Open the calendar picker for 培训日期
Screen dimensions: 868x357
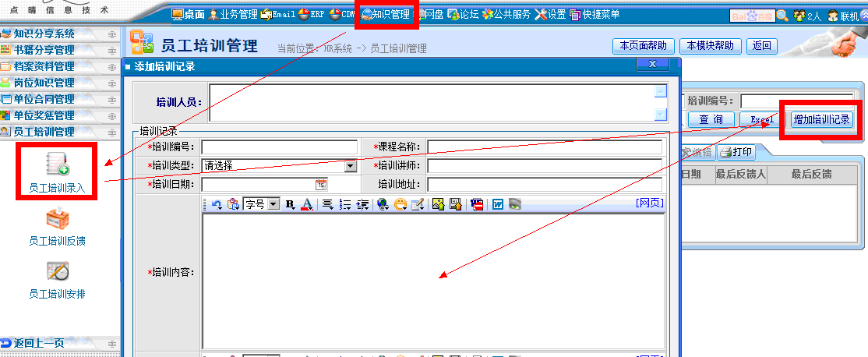click(321, 185)
